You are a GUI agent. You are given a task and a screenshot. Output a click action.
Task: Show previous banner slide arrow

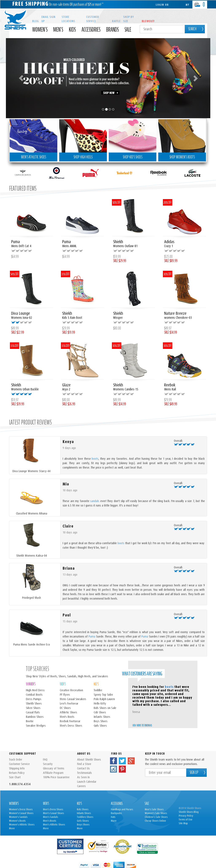coord(21,79)
